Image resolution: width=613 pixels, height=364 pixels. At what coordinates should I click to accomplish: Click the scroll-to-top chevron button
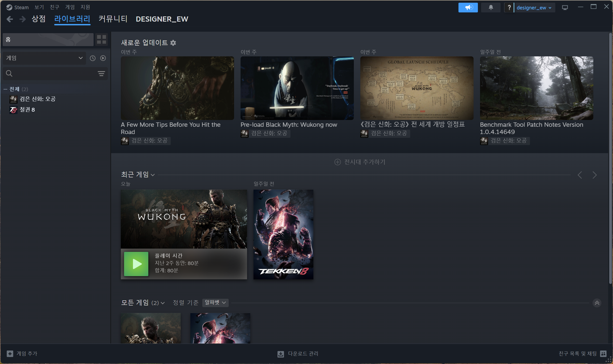(597, 303)
